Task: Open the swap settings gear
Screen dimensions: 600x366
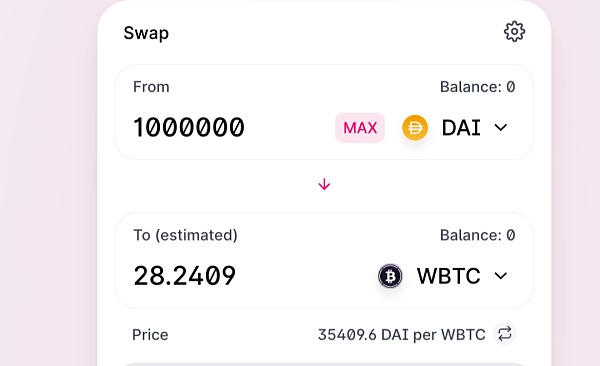Action: tap(514, 31)
